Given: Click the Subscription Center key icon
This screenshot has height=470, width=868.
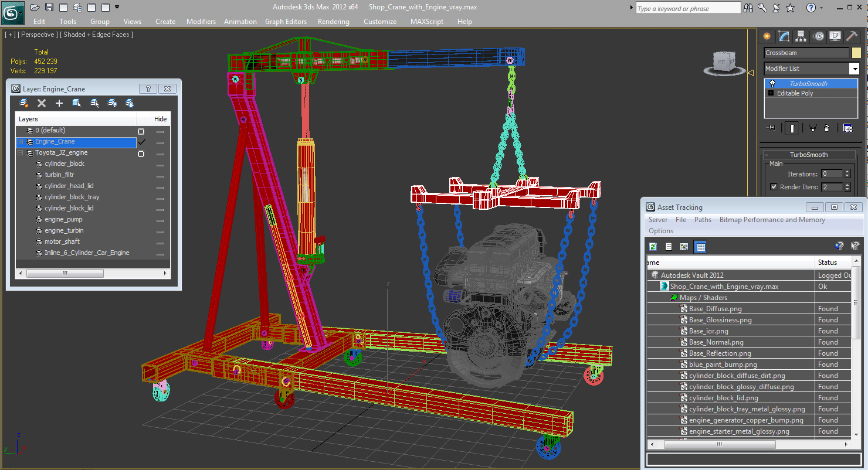Looking at the screenshot, I should [x=762, y=8].
